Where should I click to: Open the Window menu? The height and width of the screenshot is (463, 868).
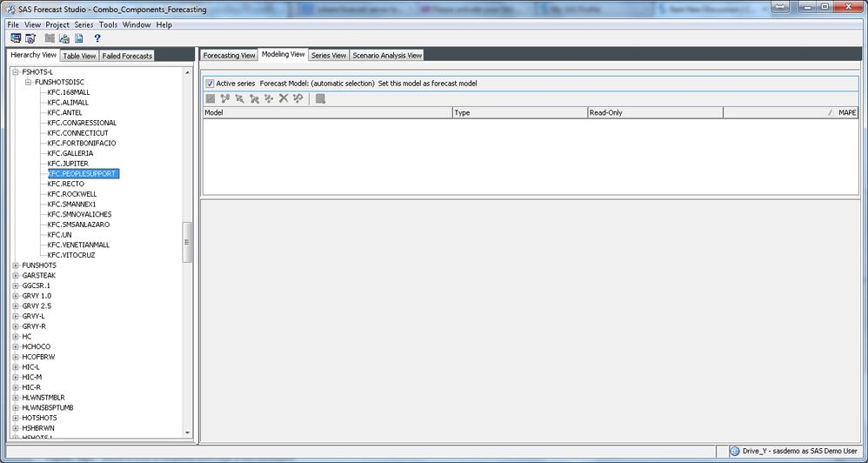coord(137,25)
